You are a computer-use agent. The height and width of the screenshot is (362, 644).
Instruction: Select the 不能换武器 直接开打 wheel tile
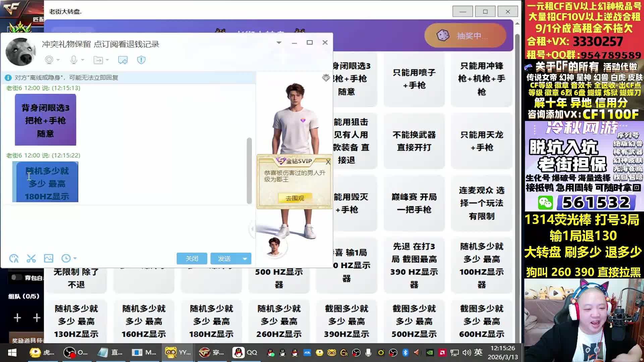[414, 141]
